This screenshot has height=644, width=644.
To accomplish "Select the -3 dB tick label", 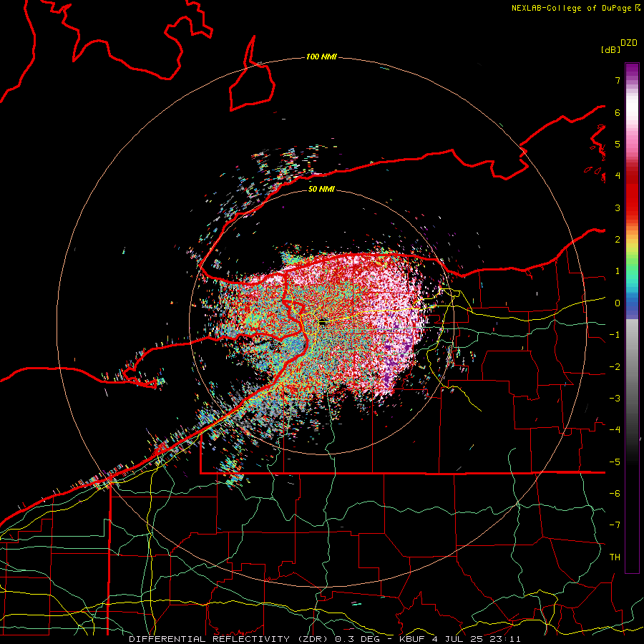I will (x=615, y=399).
